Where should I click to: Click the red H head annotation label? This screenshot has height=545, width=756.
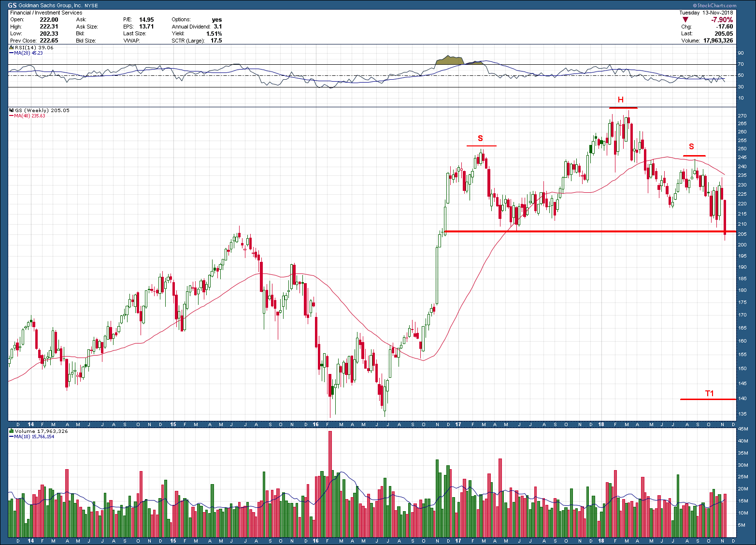[x=621, y=100]
